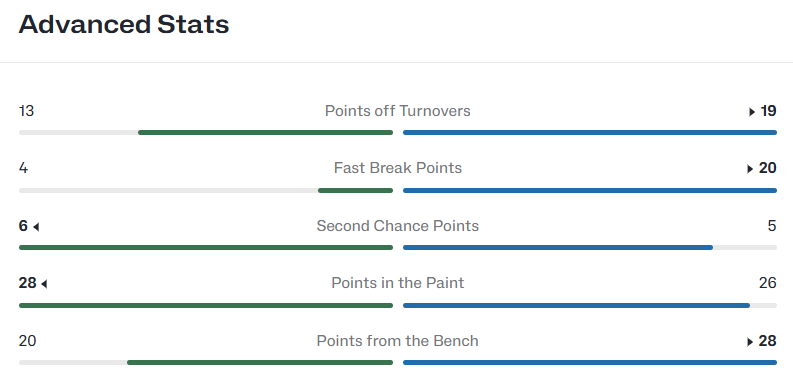Image resolution: width=793 pixels, height=390 pixels.
Task: Click the Advanced Stats heading
Action: [x=124, y=24]
